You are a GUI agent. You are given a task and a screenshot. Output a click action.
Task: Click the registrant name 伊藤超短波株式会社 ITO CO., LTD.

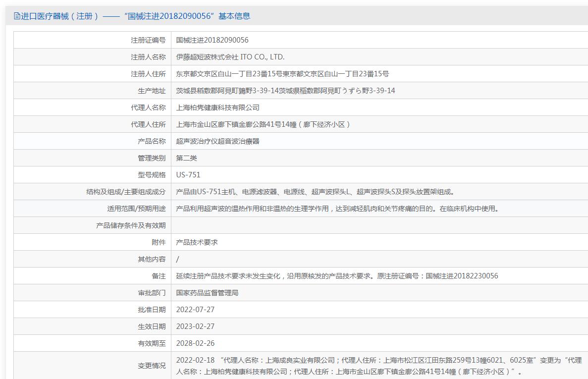pyautogui.click(x=230, y=57)
